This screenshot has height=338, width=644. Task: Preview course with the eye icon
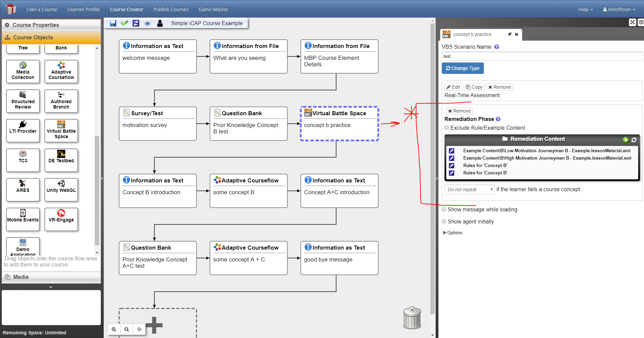pyautogui.click(x=147, y=24)
